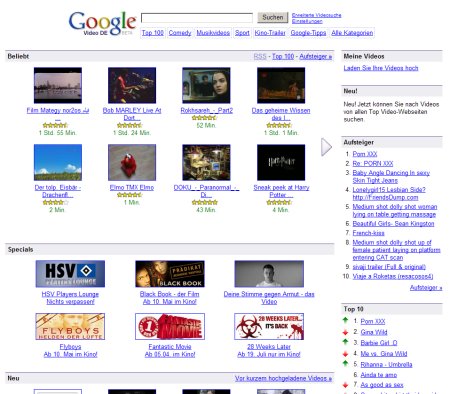The height and width of the screenshot is (394, 450).
Task: Open the Elmo TMX Elmo thumbnail
Action: click(132, 162)
